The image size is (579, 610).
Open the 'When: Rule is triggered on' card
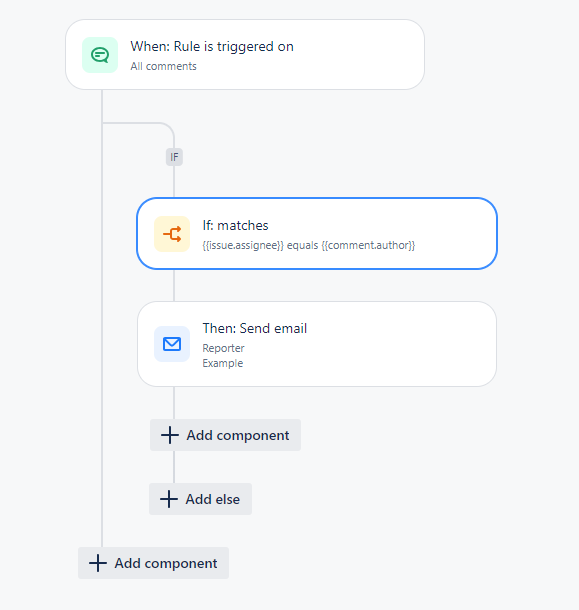pos(245,54)
